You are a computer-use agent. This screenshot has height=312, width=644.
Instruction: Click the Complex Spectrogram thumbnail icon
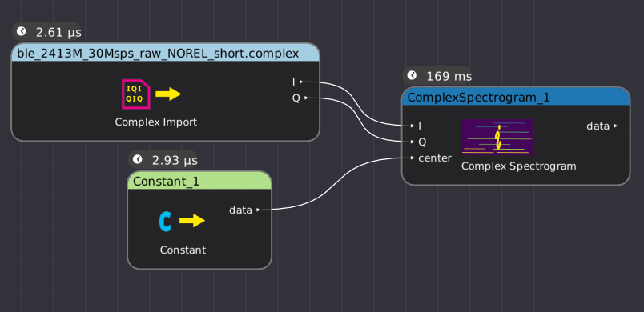coord(497,137)
